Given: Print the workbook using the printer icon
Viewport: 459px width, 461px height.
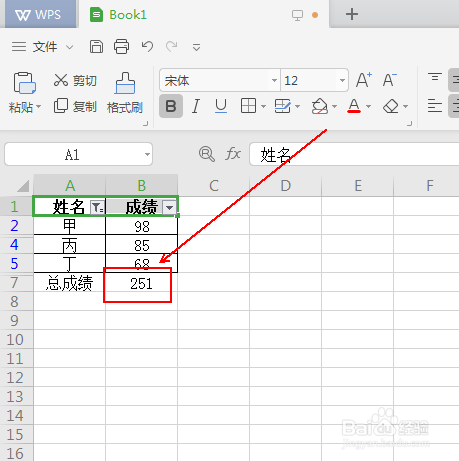Looking at the screenshot, I should coord(121,47).
